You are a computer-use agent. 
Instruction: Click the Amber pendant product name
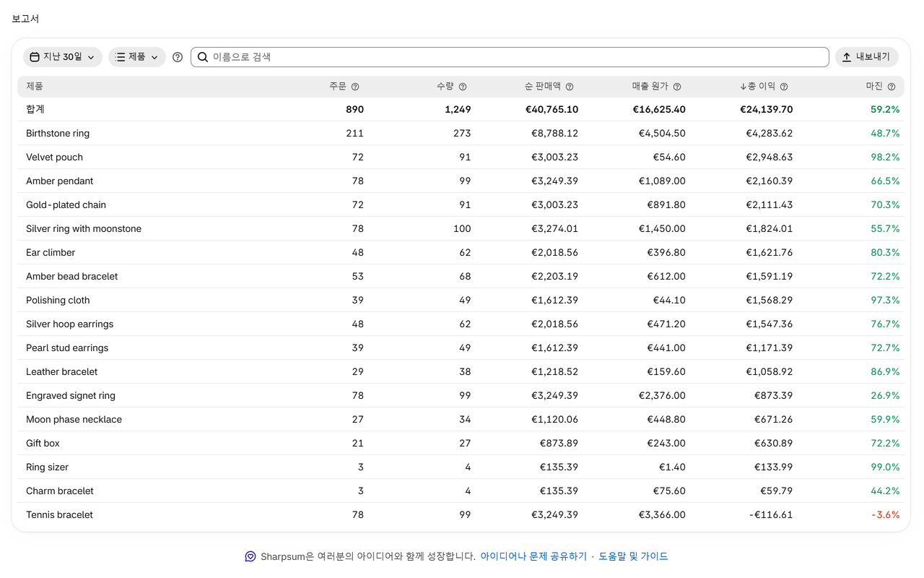tap(59, 181)
